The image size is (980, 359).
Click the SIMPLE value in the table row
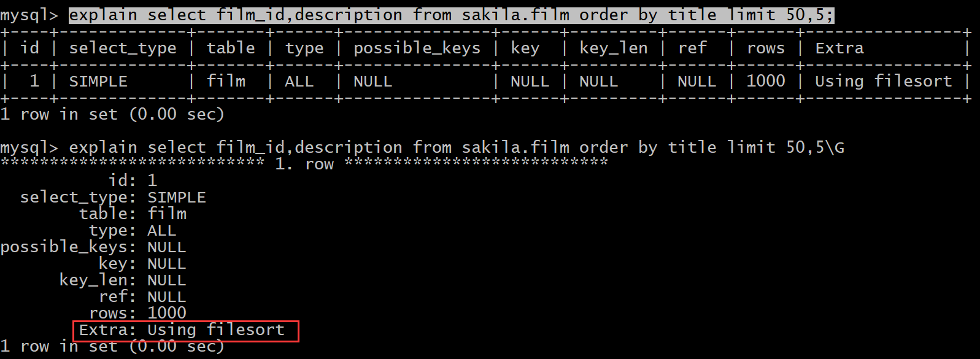98,81
